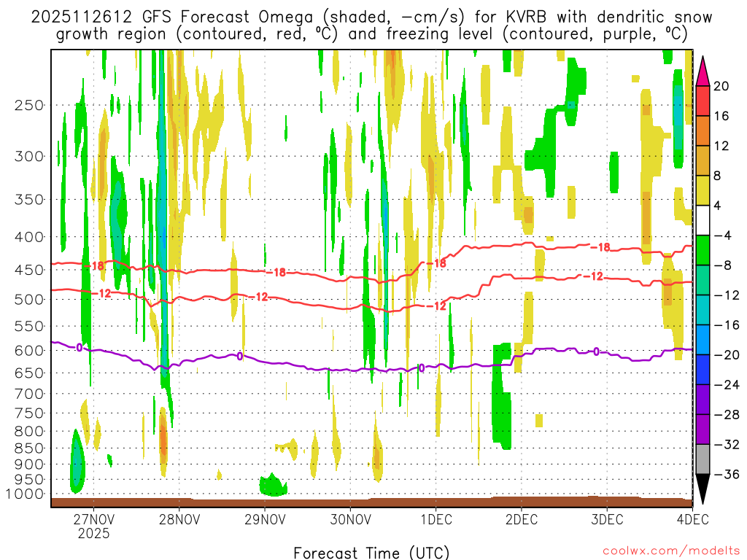
Task: Click the 750 pressure level label
Action: pyautogui.click(x=29, y=413)
